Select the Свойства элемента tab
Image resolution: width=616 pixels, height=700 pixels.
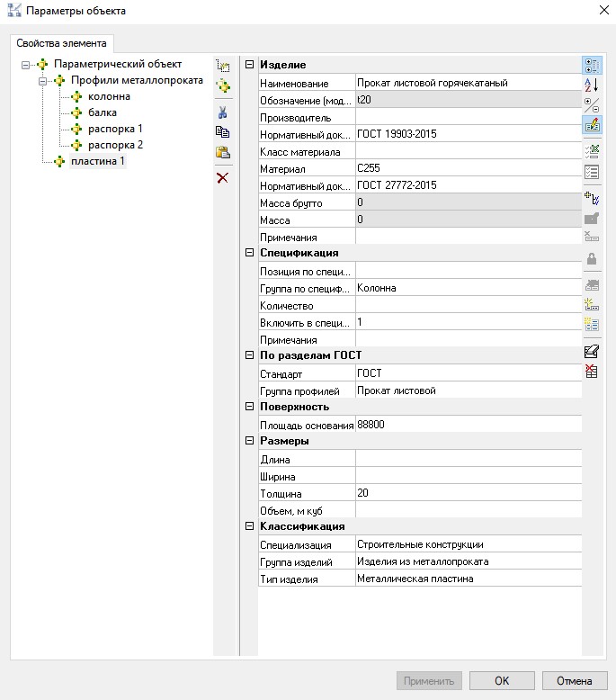[x=61, y=43]
